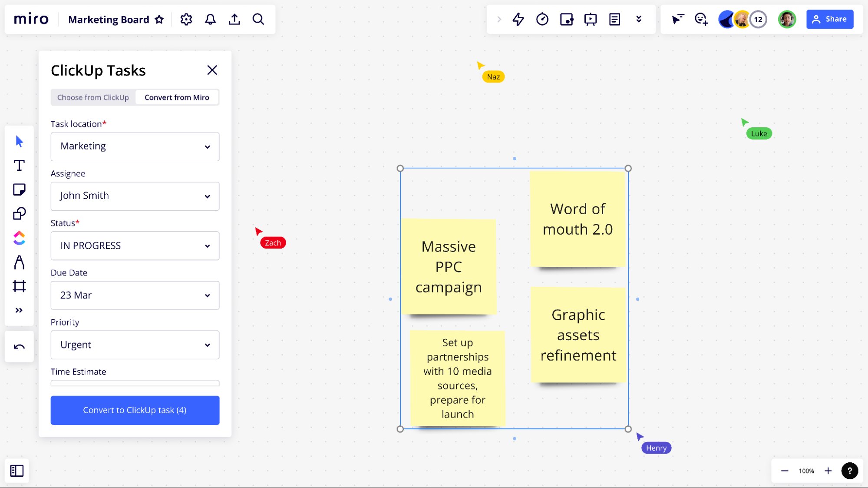The image size is (868, 488).
Task: Expand the Task location dropdown
Action: coord(135,146)
